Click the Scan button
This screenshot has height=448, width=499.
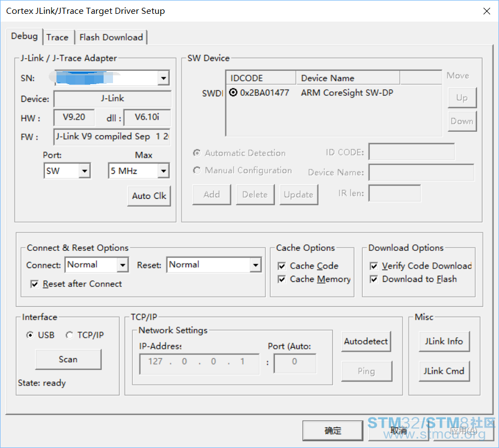pos(68,359)
